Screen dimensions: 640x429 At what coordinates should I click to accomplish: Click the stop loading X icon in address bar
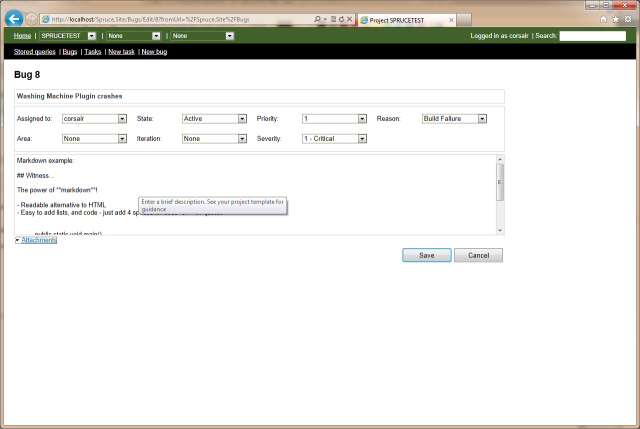pos(349,19)
